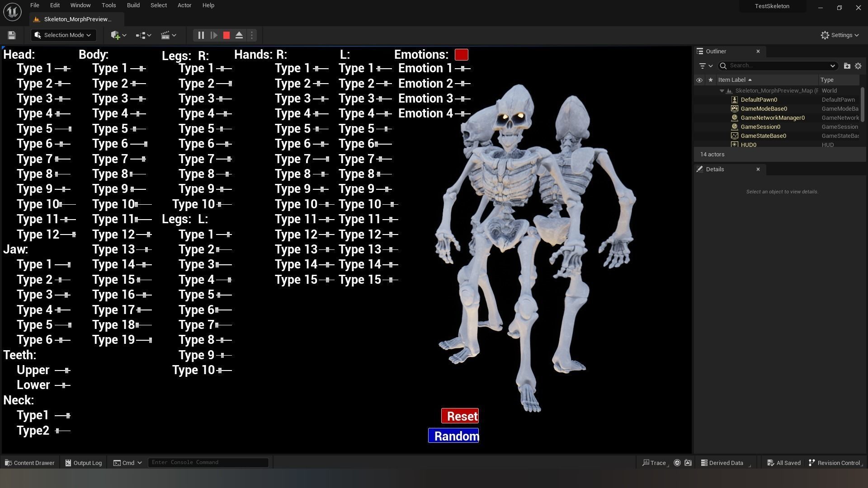Toggle the red Emotions checkbox
The height and width of the screenshot is (488, 868).
click(x=461, y=55)
